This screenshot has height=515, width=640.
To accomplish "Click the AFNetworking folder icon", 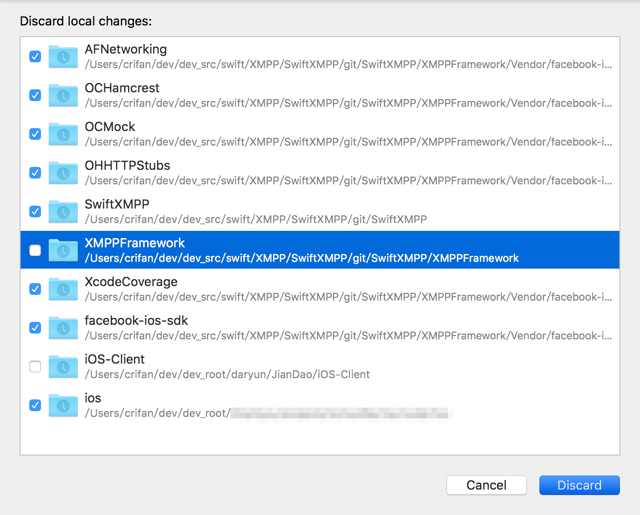I will [x=63, y=57].
